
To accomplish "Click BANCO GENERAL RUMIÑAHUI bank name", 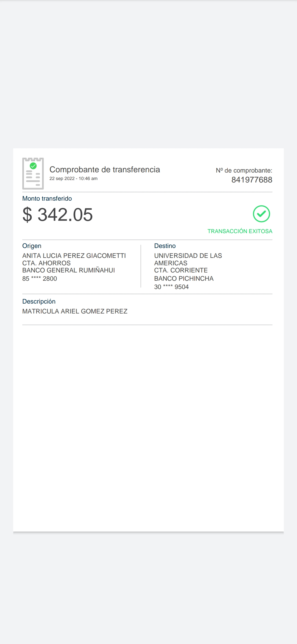I will click(x=68, y=270).
